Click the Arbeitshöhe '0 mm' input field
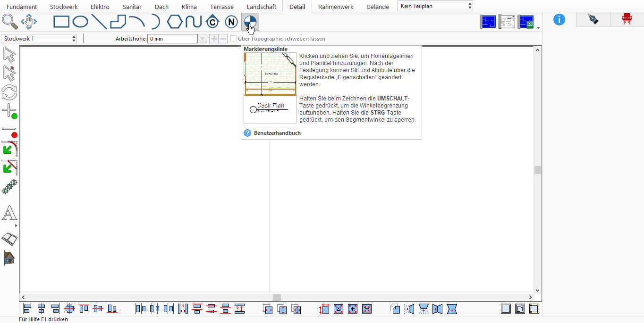Image resolution: width=644 pixels, height=323 pixels. click(x=172, y=39)
